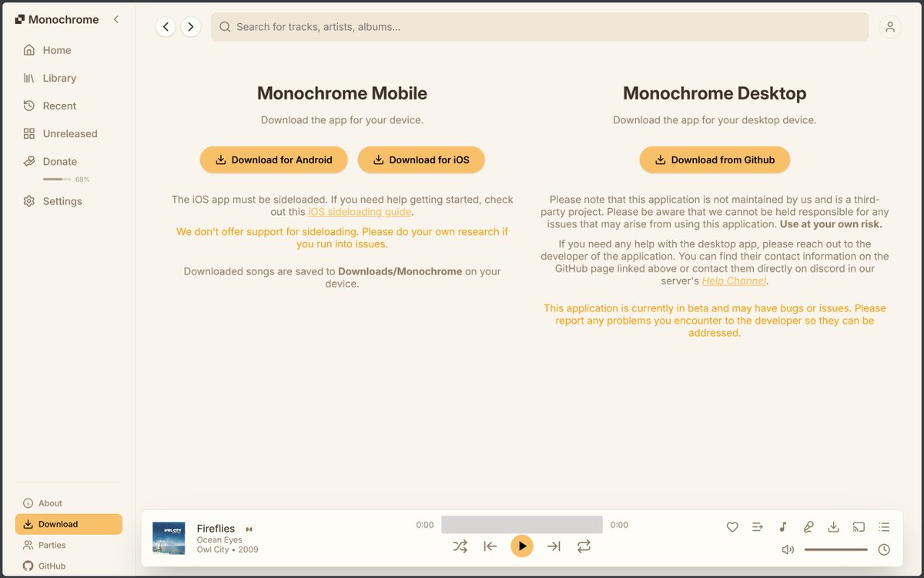The height and width of the screenshot is (578, 924).
Task: Skip to the next track
Action: (554, 546)
